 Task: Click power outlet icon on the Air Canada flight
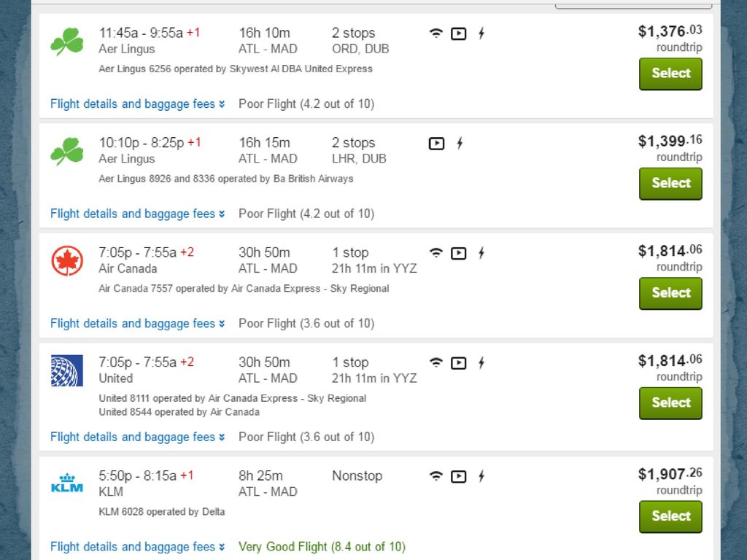click(481, 253)
